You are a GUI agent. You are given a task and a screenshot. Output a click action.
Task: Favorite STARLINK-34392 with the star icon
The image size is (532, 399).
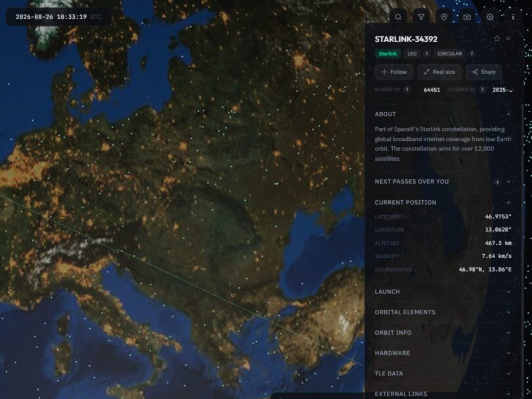[497, 39]
